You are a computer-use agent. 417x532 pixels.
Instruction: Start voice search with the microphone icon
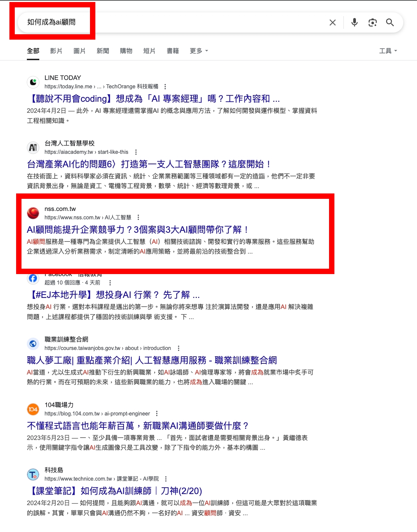(354, 23)
